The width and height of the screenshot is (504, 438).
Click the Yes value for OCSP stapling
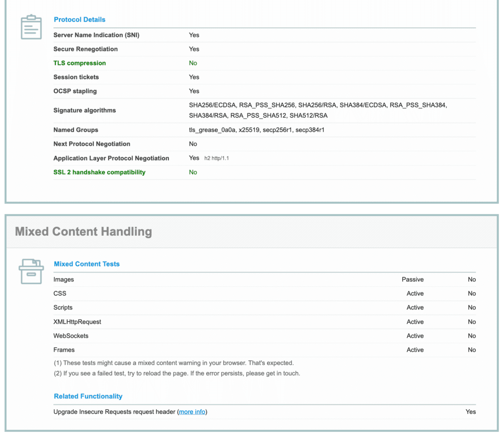[194, 91]
